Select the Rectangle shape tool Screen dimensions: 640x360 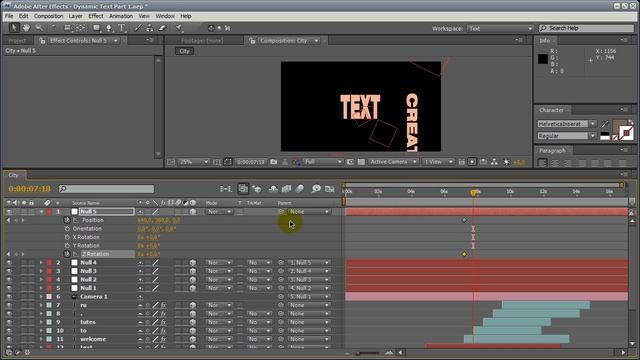point(96,28)
